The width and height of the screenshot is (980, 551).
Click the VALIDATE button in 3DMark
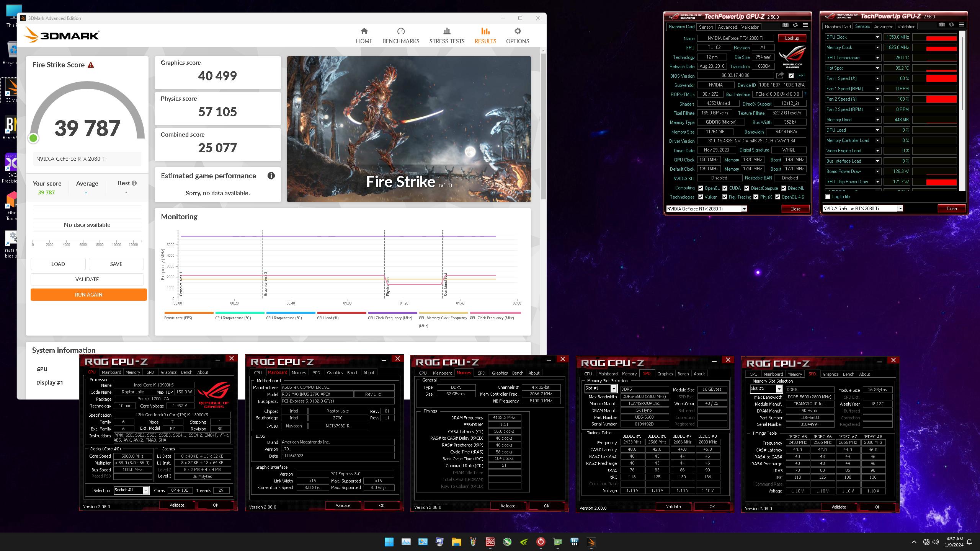pyautogui.click(x=87, y=279)
